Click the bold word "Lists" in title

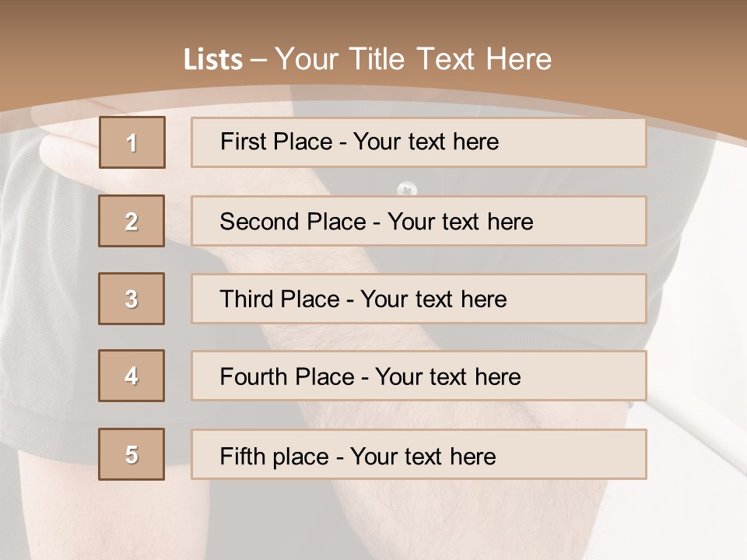[x=213, y=60]
